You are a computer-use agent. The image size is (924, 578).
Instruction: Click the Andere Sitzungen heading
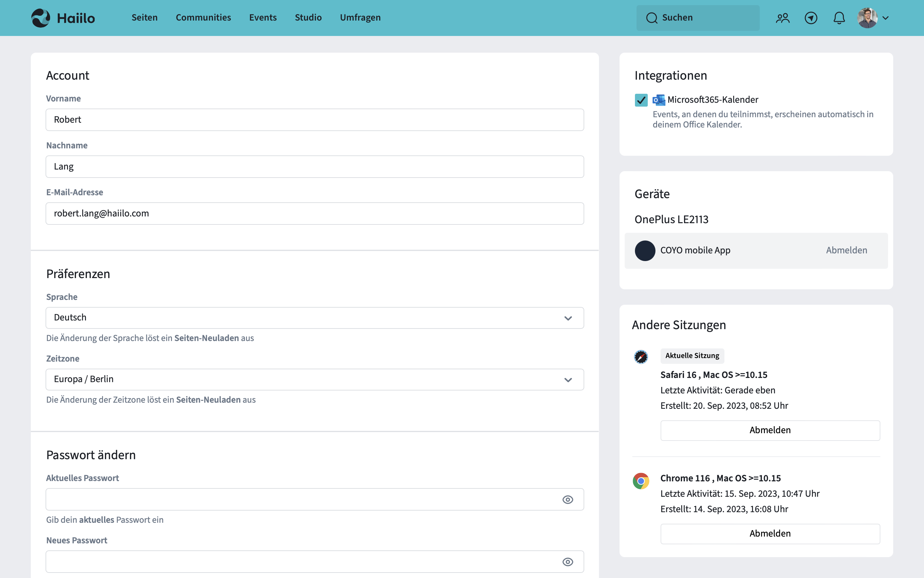tap(679, 325)
